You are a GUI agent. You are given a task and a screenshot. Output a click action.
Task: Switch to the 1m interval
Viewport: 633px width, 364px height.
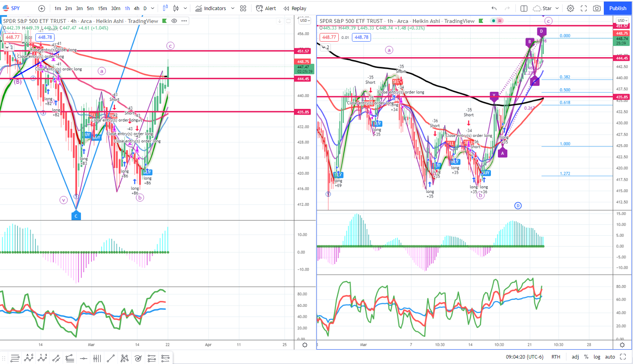click(58, 8)
